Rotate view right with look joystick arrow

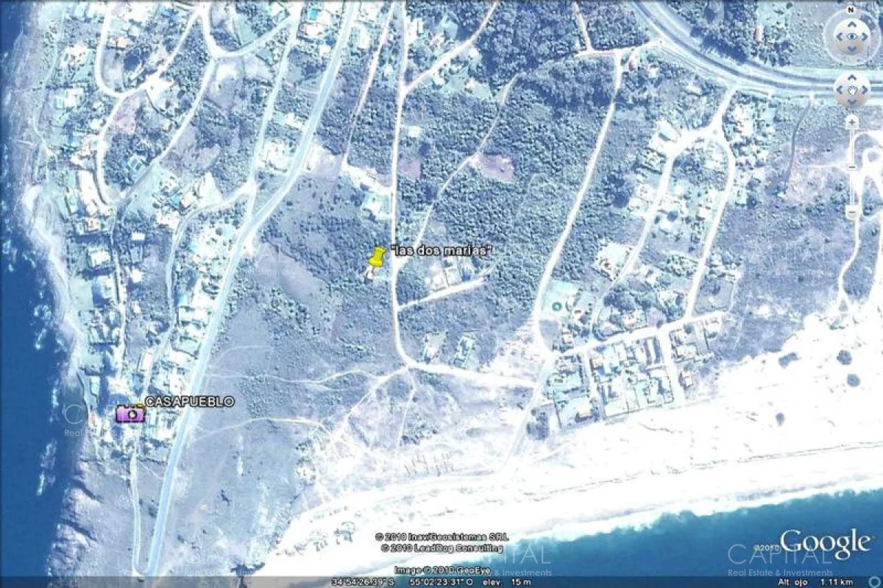866,36
